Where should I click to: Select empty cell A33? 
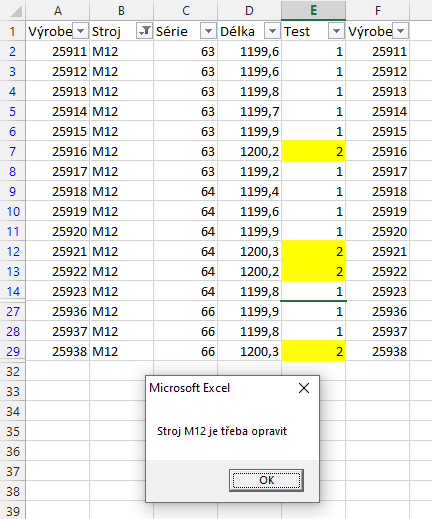click(58, 391)
